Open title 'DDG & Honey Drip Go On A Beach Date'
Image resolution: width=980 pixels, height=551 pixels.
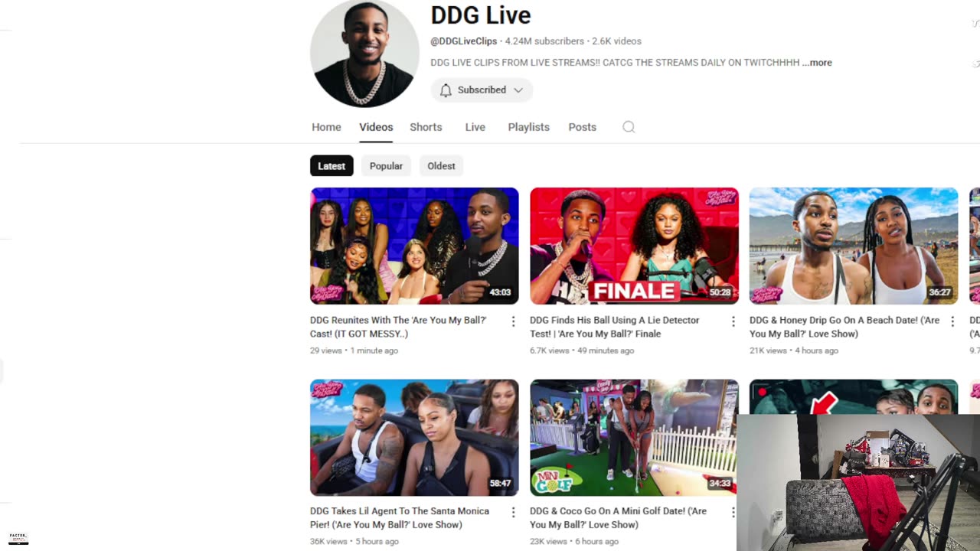[844, 327]
